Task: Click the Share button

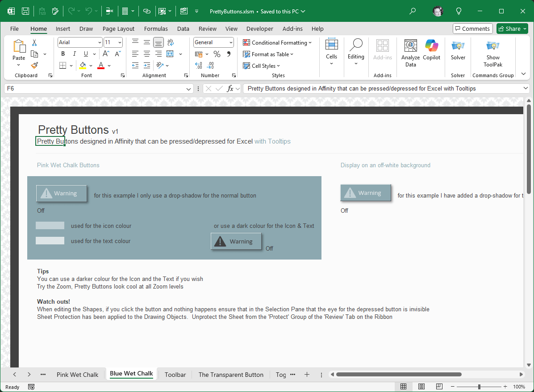Action: pyautogui.click(x=512, y=29)
